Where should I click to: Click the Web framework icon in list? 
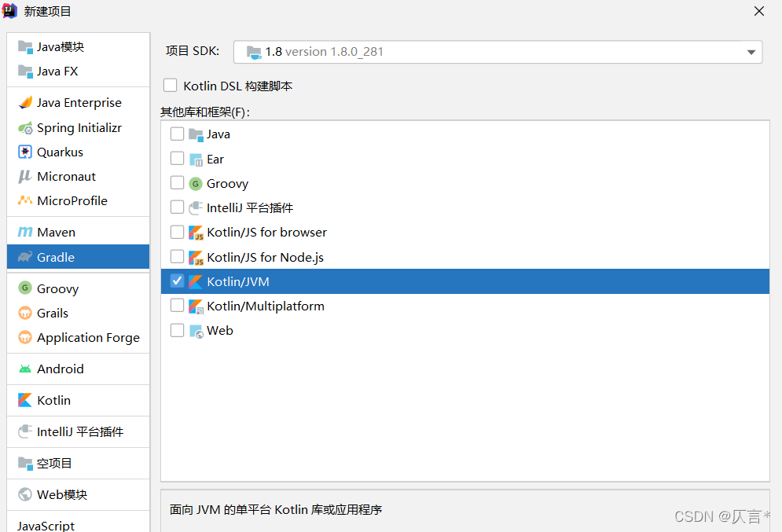(196, 332)
